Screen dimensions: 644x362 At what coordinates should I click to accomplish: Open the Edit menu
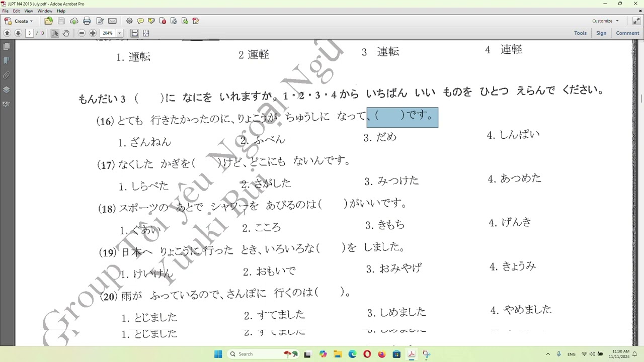17,11
